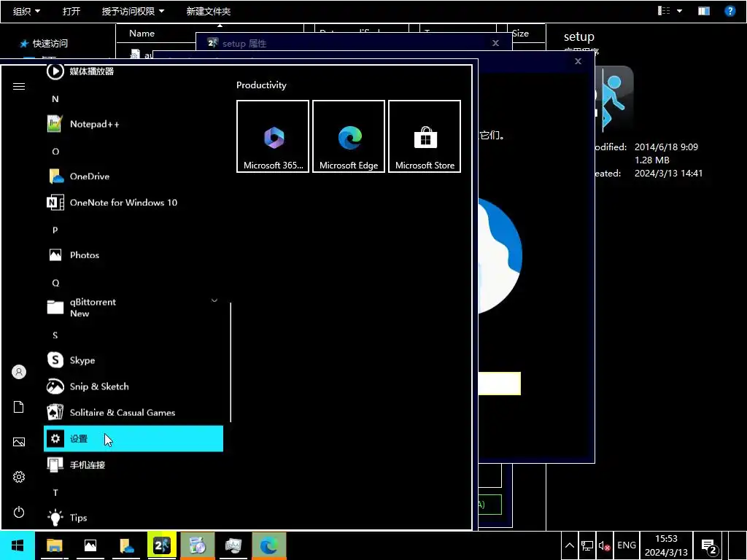Screen dimensions: 747x560
Task: Jump to letter O section header
Action: click(55, 152)
